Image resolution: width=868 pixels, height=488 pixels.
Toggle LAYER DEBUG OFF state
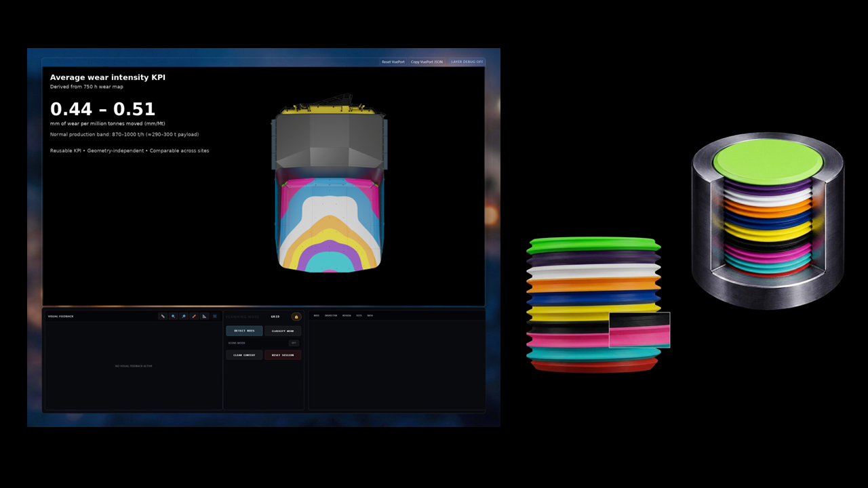[466, 62]
